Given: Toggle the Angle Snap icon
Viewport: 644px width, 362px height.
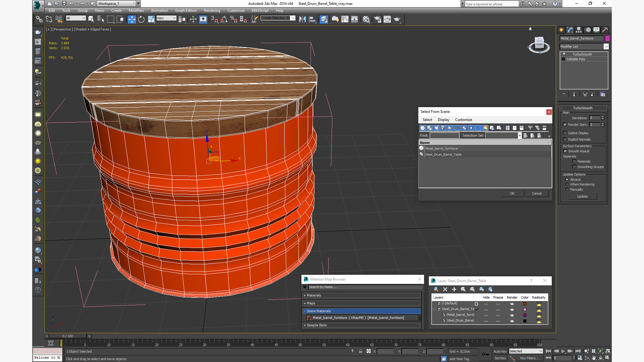Looking at the screenshot, I should coord(224,19).
